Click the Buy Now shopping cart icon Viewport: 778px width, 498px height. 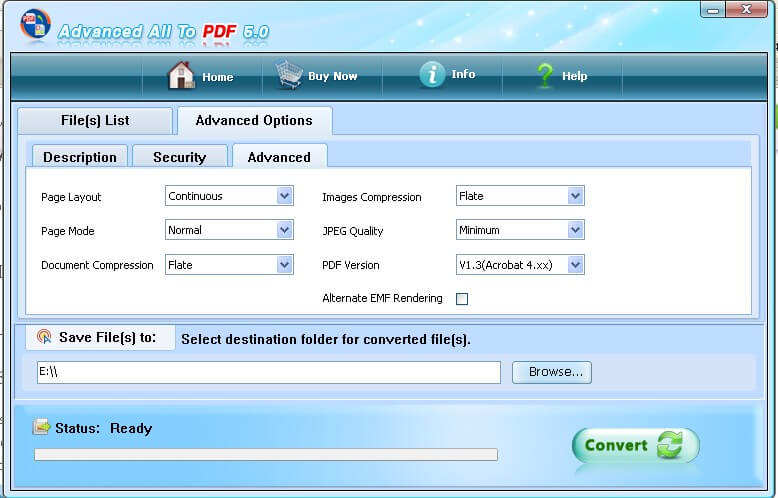(289, 75)
